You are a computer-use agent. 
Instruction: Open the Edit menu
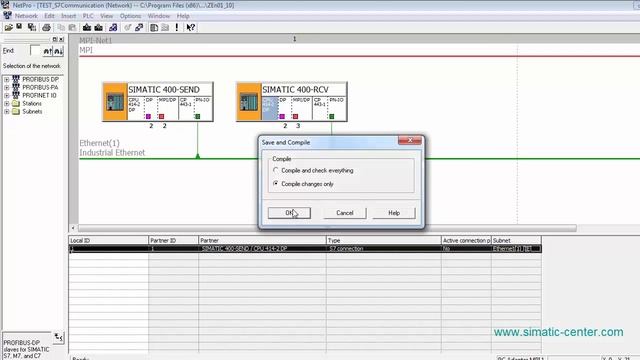pyautogui.click(x=49, y=16)
